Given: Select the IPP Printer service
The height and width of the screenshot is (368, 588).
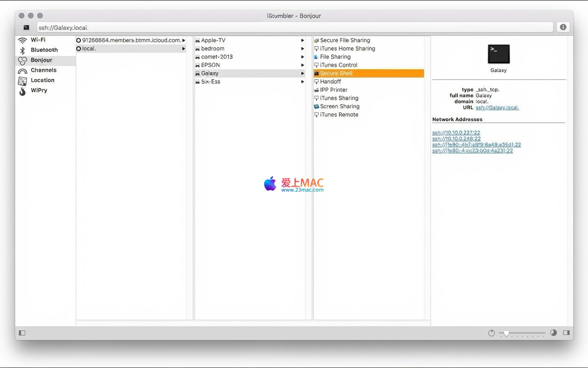Looking at the screenshot, I should click(x=334, y=90).
